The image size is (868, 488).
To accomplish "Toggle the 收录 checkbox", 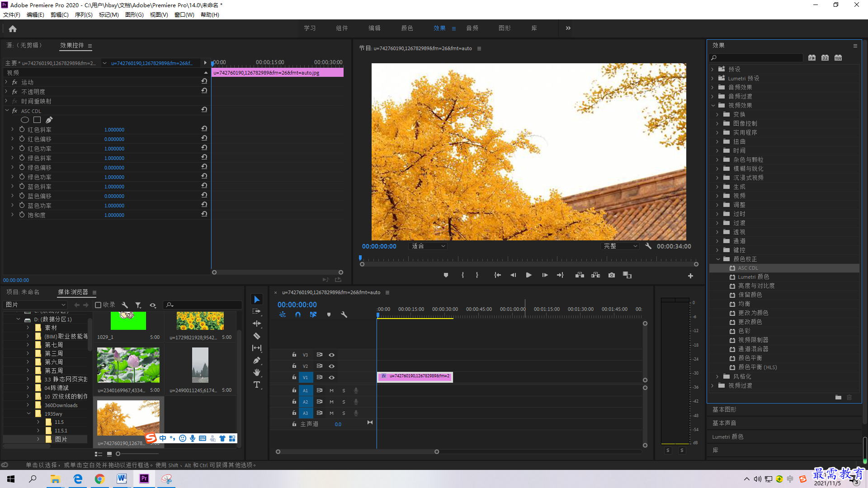I will click(98, 305).
